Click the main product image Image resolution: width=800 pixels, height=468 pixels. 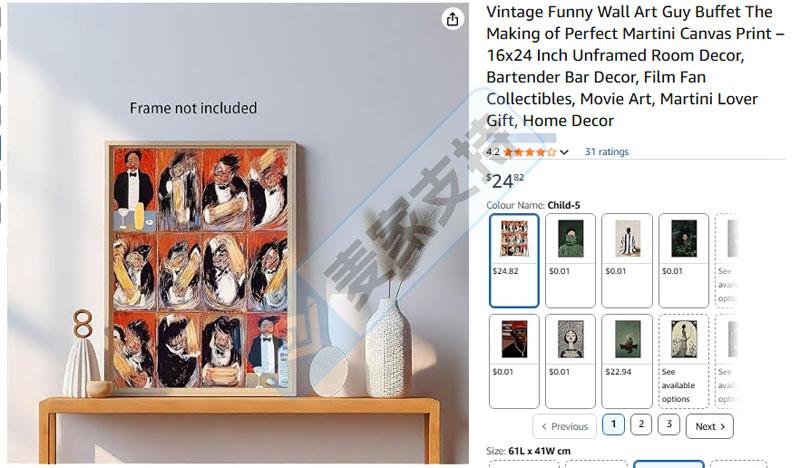pos(200,268)
